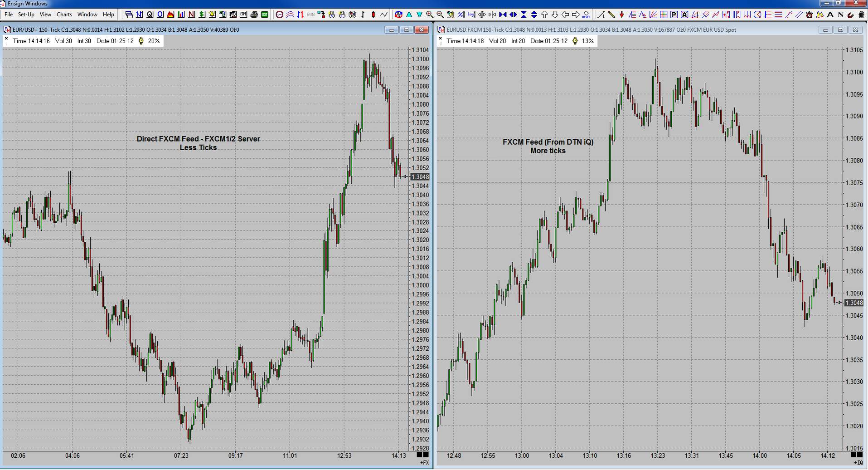This screenshot has width=868, height=470.
Task: Click the cyan down triangle toolbar icon
Action: pyautogui.click(x=419, y=15)
